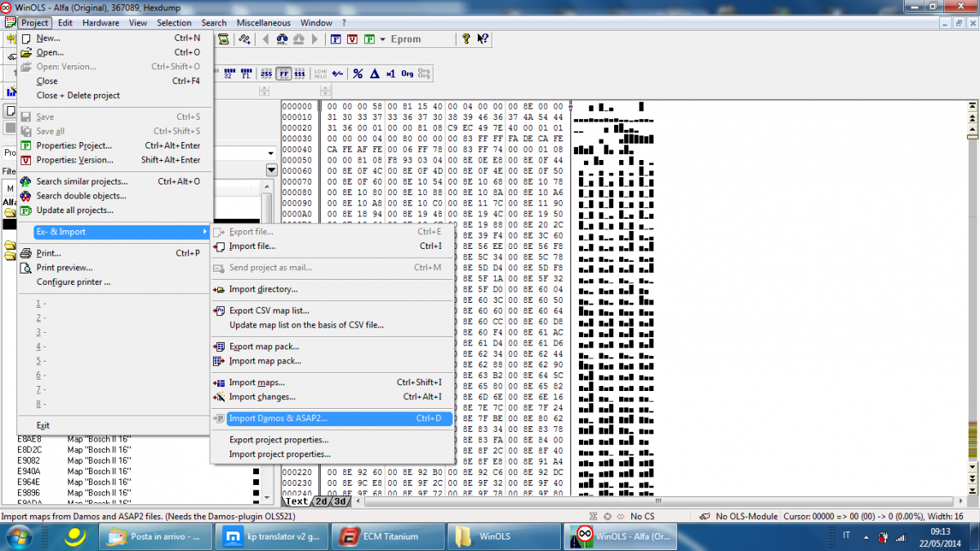Open the Project menu

tap(35, 23)
